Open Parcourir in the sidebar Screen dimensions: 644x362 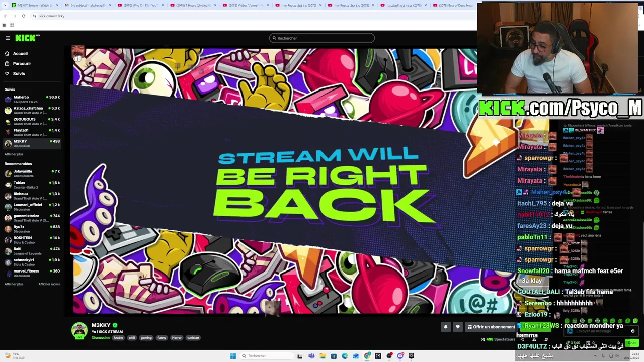pyautogui.click(x=22, y=64)
